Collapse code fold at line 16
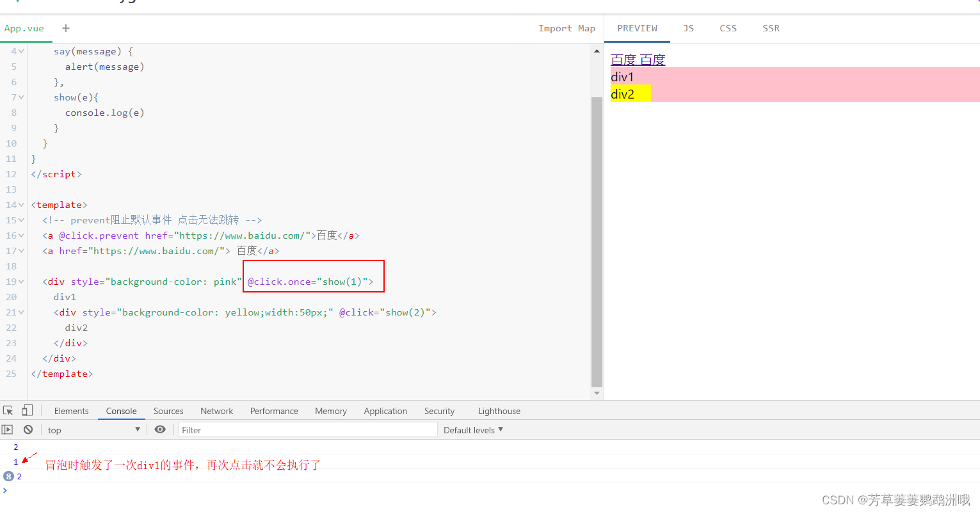Image resolution: width=980 pixels, height=512 pixels. point(21,236)
